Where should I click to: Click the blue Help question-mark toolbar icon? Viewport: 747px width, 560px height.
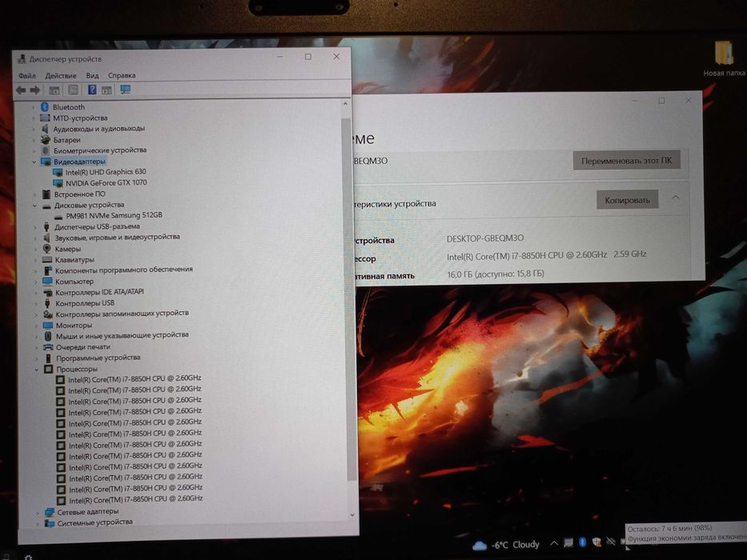[92, 90]
